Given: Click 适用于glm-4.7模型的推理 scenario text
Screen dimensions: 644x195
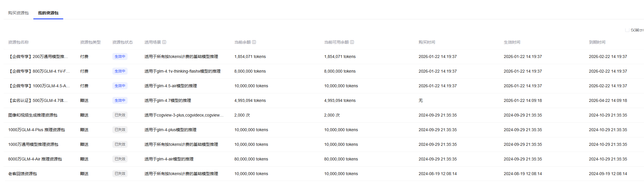Looking at the screenshot, I should pyautogui.click(x=168, y=100).
